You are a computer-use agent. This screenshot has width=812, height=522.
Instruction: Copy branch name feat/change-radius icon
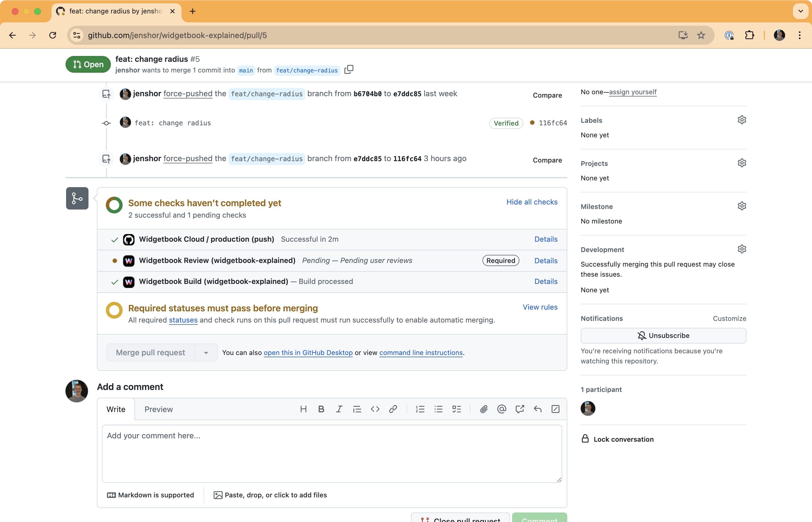[349, 69]
